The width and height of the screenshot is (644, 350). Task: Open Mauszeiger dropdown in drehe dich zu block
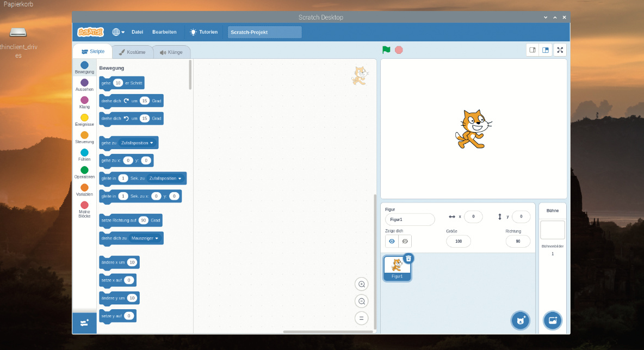145,238
